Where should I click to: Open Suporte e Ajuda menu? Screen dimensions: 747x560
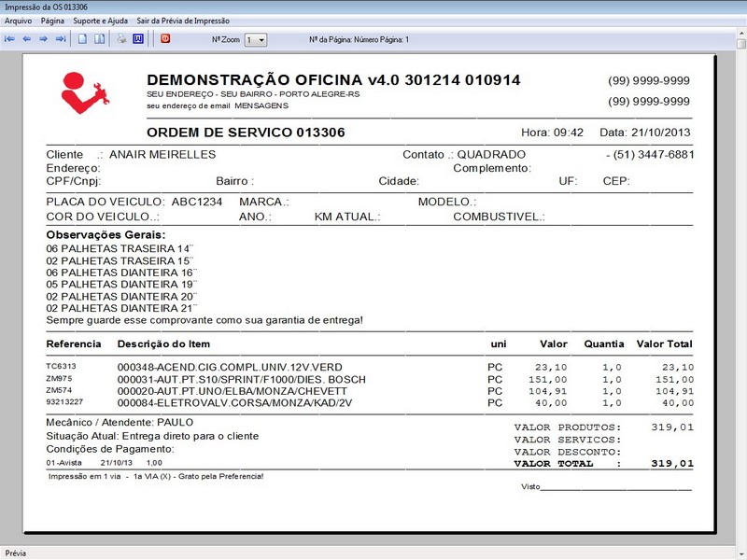101,21
